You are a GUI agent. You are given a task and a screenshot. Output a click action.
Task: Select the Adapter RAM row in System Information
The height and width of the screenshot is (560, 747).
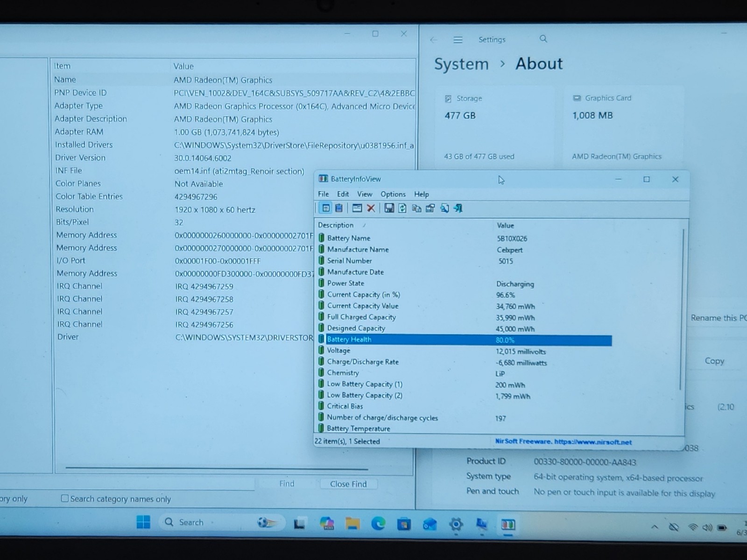point(233,132)
